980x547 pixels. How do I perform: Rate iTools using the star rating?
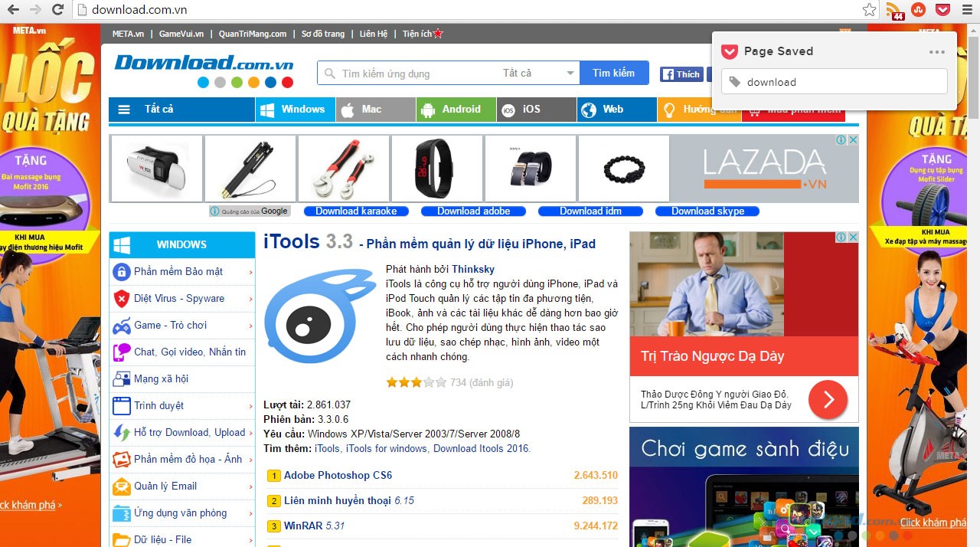click(416, 382)
